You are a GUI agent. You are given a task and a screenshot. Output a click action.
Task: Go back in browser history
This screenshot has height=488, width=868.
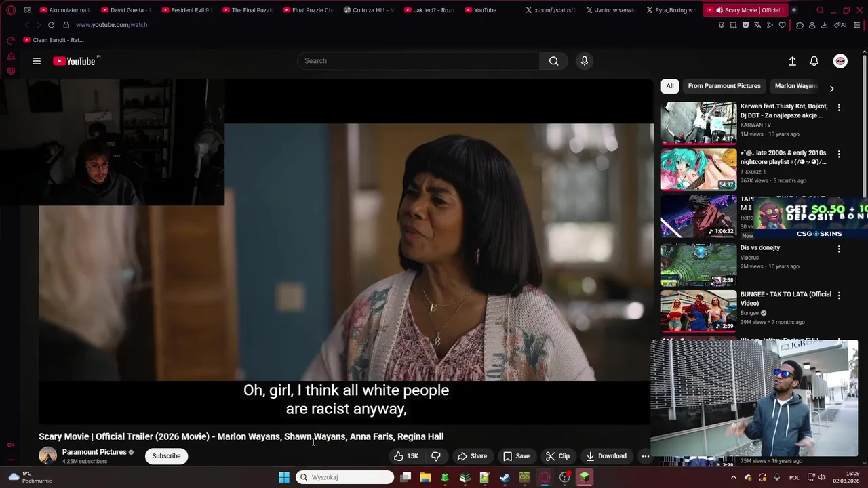point(26,25)
